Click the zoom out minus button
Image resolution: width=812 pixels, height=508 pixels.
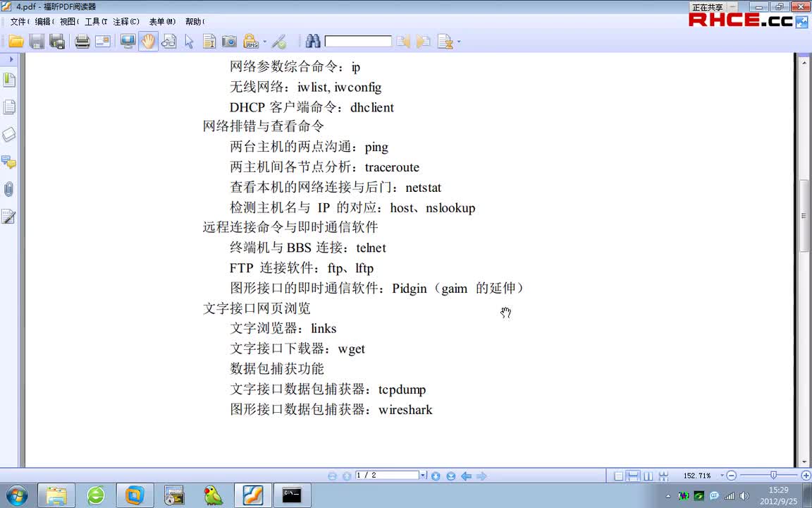pos(731,476)
